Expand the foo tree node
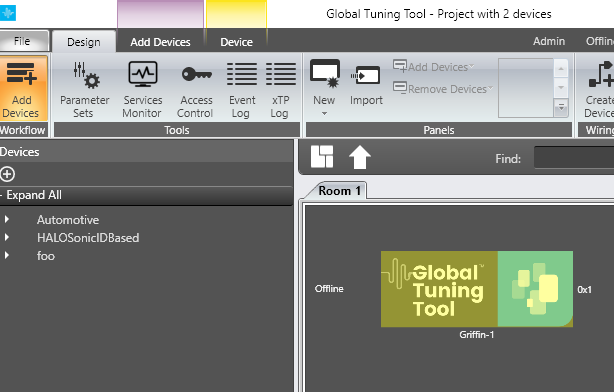This screenshot has height=392, width=614. click(7, 255)
